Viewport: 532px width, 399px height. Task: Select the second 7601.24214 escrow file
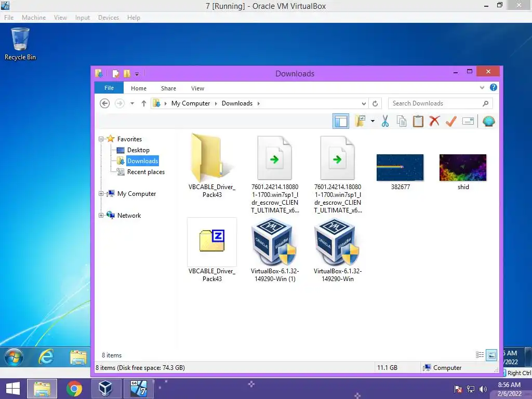pos(338,174)
